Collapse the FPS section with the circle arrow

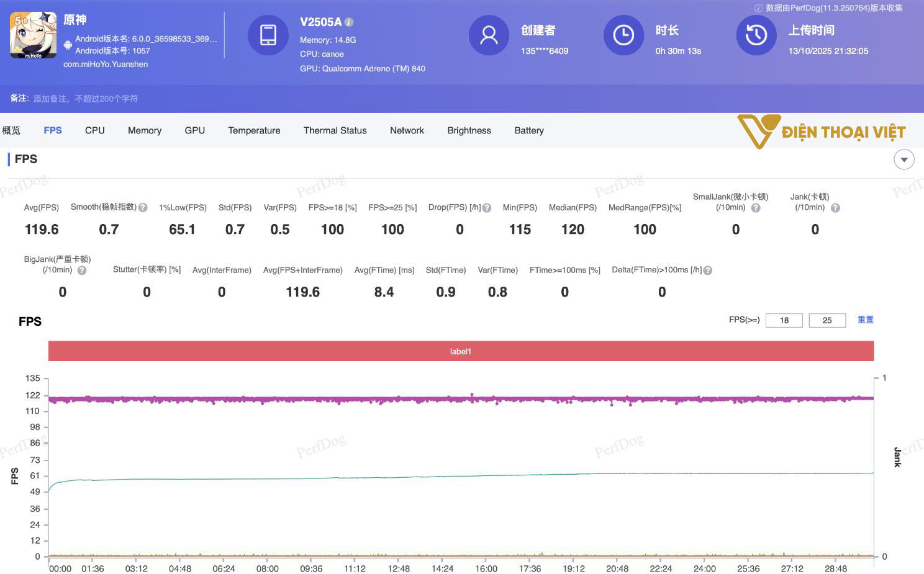904,159
